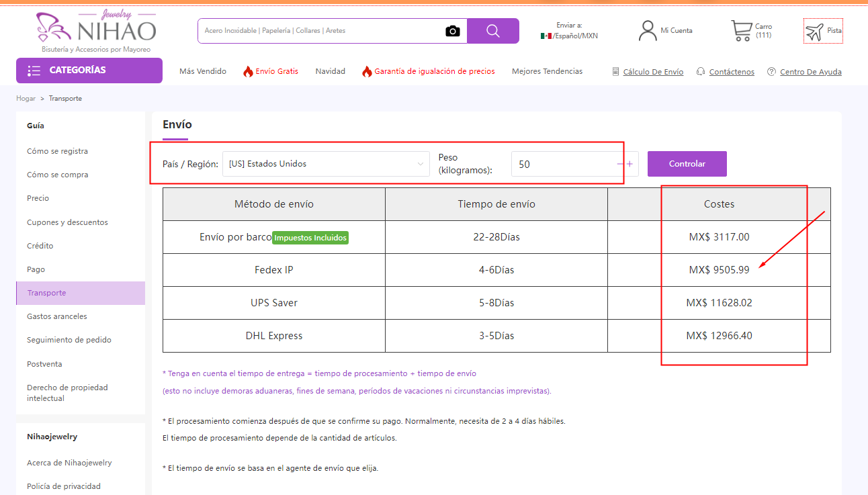Click the 5-8Días shipping time
Screen dimensions: 868x495
[x=496, y=303]
